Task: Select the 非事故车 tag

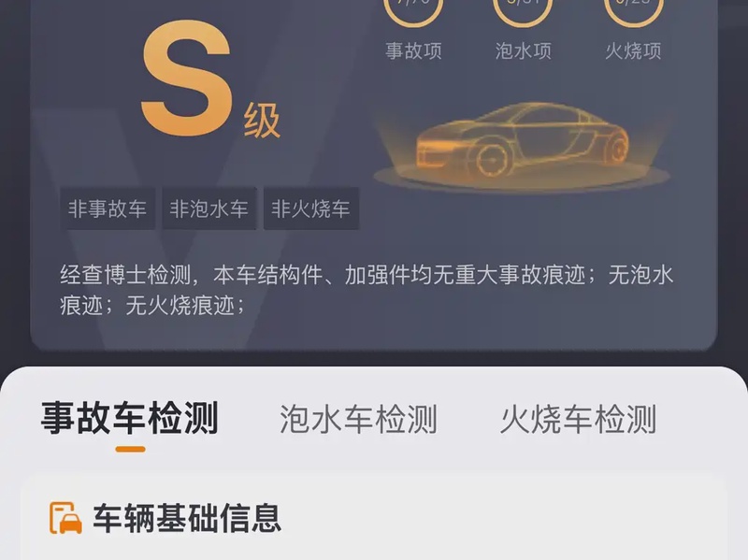Action: (x=108, y=208)
